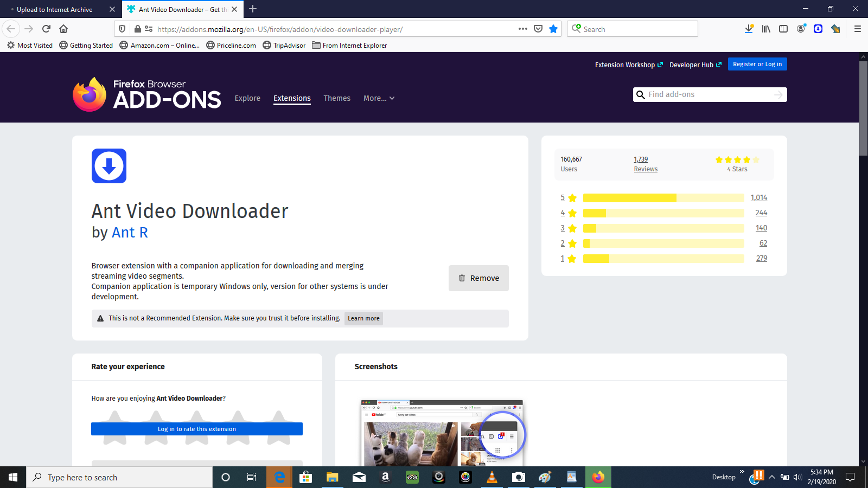
Task: Open the Action Center notifications icon
Action: pyautogui.click(x=850, y=477)
